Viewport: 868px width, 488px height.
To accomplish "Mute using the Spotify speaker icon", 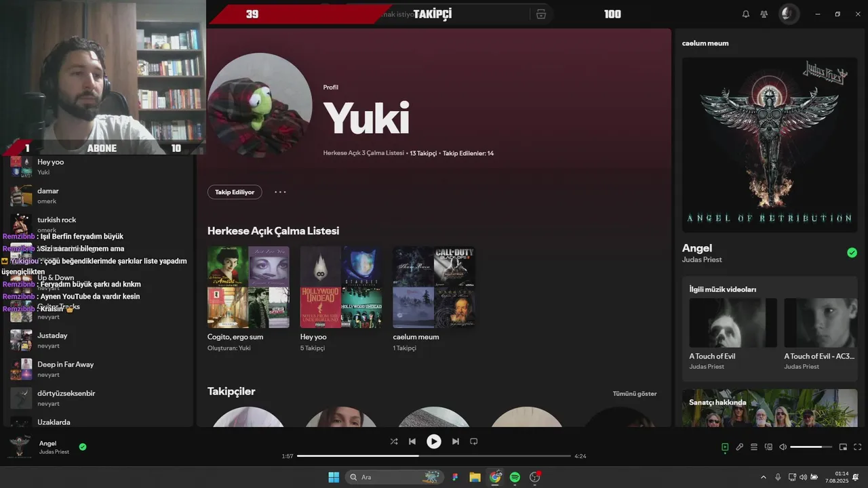I will (783, 447).
